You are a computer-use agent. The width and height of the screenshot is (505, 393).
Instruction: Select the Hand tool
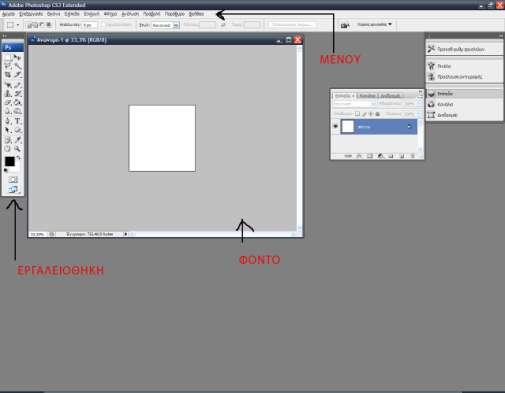(x=8, y=149)
